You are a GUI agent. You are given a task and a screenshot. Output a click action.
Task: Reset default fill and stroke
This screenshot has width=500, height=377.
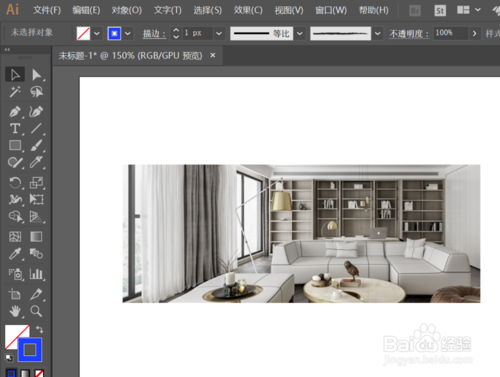9,358
